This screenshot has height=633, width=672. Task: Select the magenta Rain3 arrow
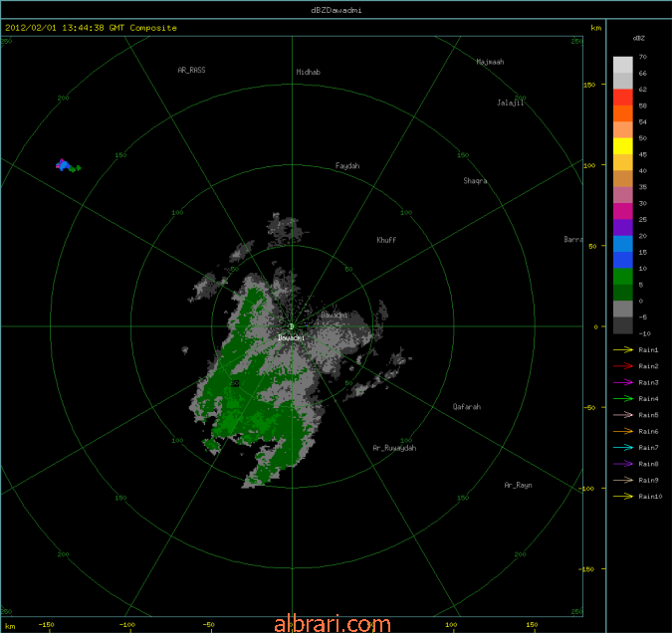point(623,383)
